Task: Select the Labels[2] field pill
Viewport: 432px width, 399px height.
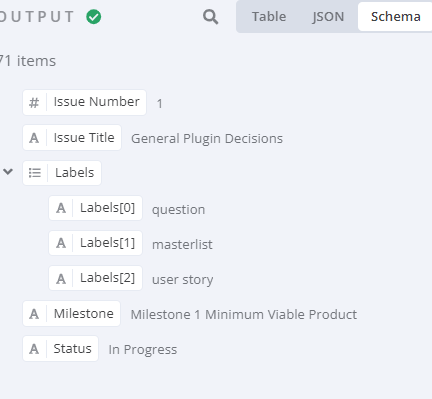Action: tap(95, 278)
